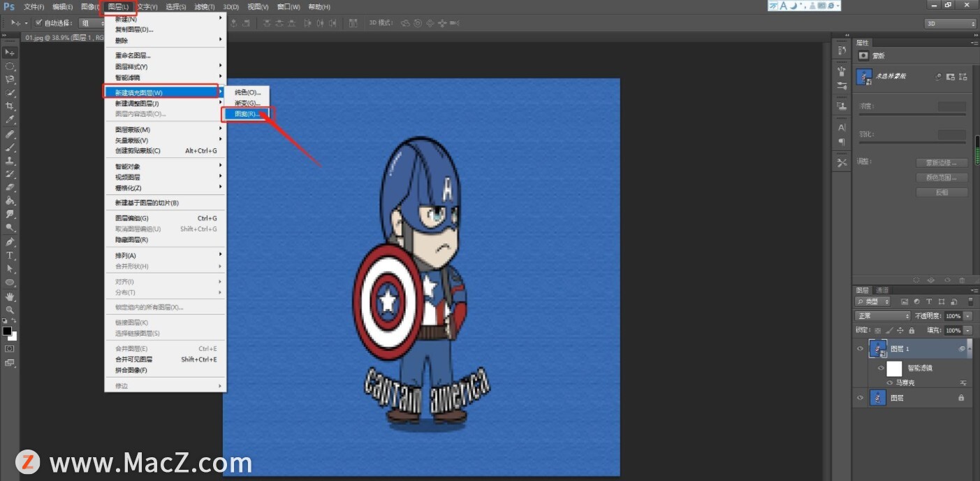Toggle the 自动选择 checkbox
The width and height of the screenshot is (980, 481).
point(38,23)
